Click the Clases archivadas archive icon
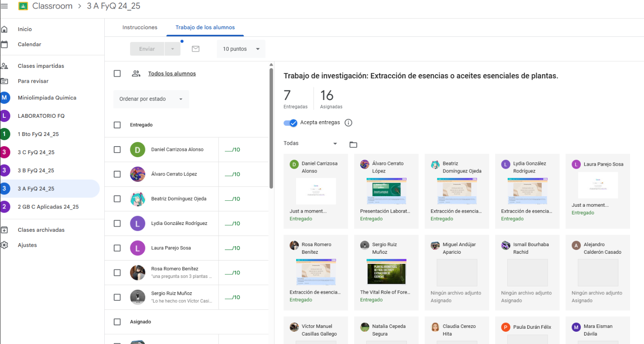This screenshot has width=644, height=344. point(4,230)
